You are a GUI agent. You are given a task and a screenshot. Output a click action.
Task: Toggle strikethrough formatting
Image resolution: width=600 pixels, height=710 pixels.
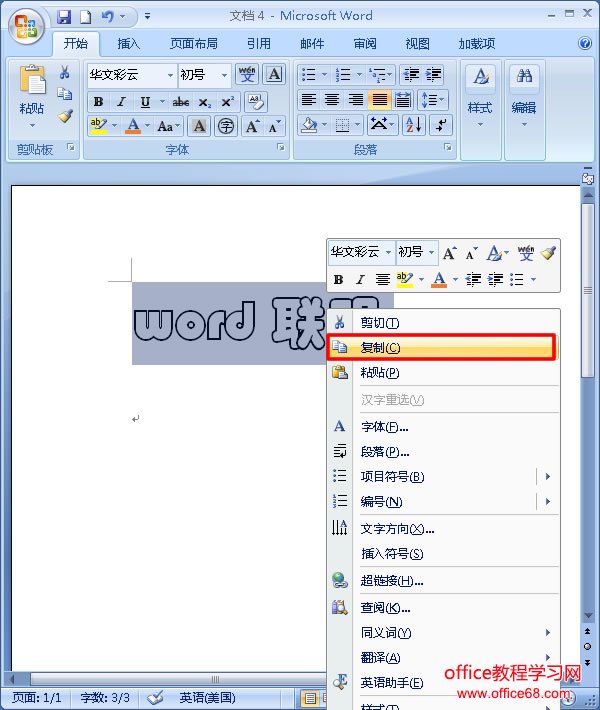(181, 102)
